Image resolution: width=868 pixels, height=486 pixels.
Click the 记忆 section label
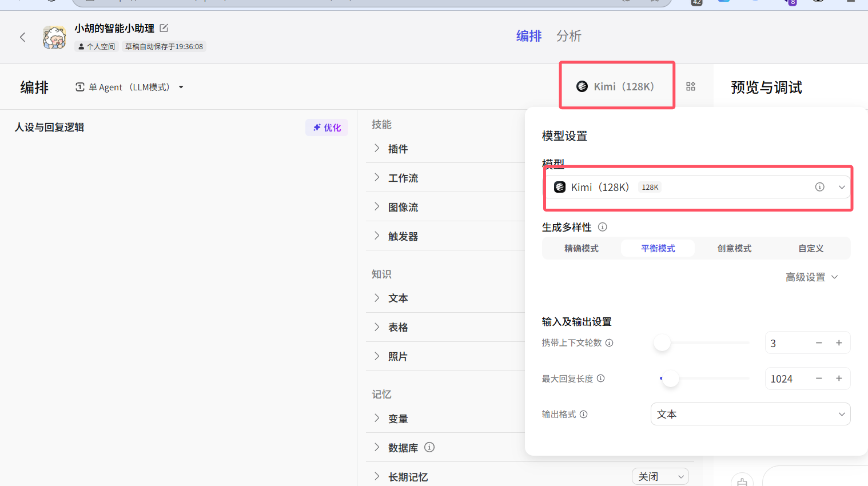click(381, 395)
